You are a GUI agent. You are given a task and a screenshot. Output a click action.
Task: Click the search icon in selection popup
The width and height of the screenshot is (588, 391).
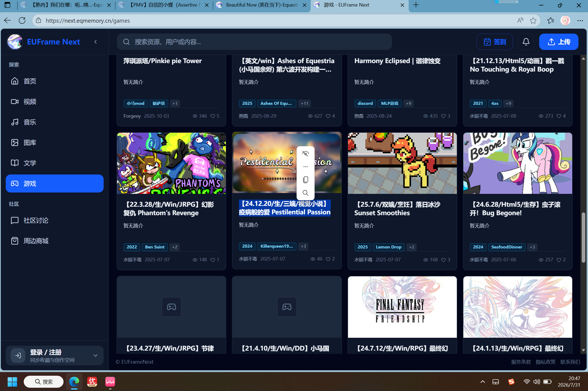[x=305, y=193]
